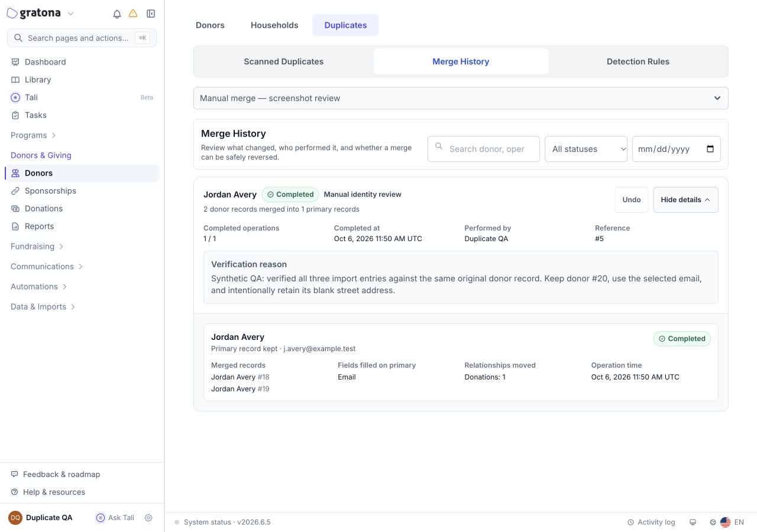The height and width of the screenshot is (532, 757).
Task: Open the notifications bell icon
Action: (x=117, y=14)
